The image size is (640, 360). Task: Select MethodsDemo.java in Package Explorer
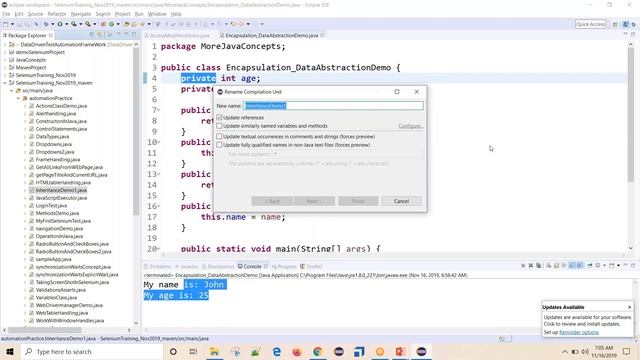(x=57, y=213)
